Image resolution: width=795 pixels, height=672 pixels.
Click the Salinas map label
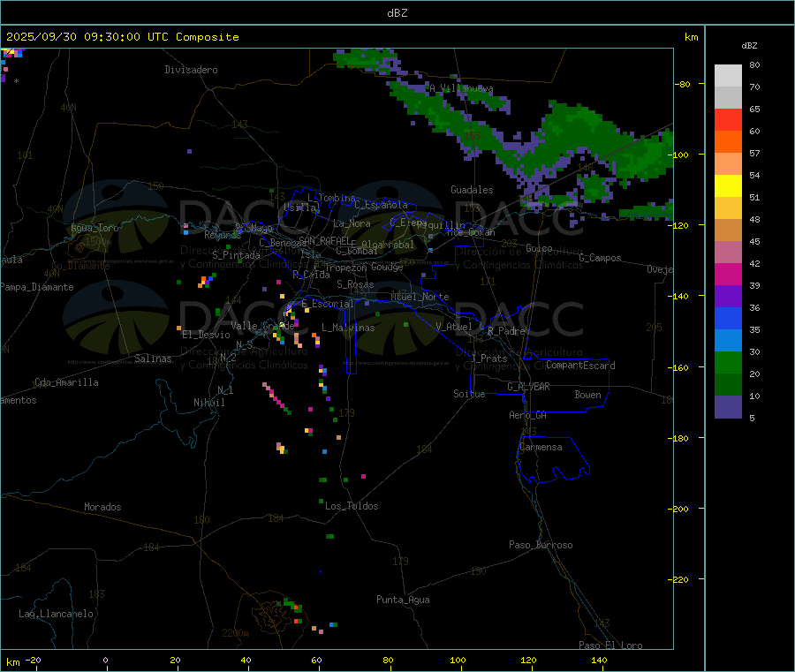coord(153,359)
